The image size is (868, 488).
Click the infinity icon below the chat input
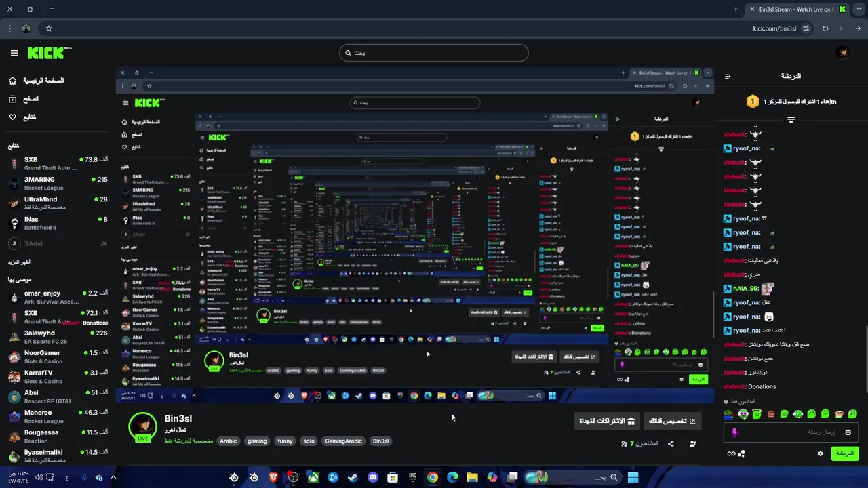point(731,454)
